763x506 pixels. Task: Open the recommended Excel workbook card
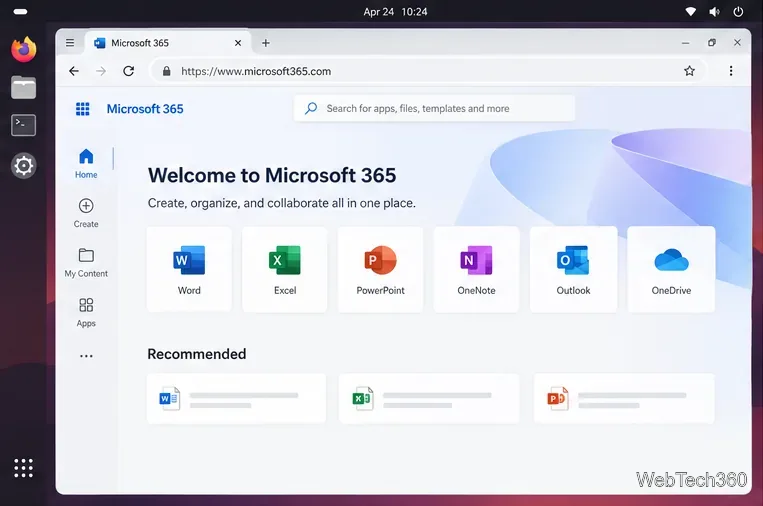[x=429, y=398]
